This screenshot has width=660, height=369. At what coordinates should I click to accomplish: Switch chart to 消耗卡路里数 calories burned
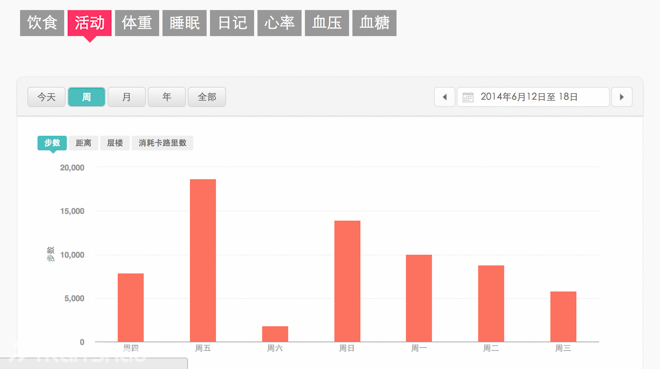(x=162, y=143)
